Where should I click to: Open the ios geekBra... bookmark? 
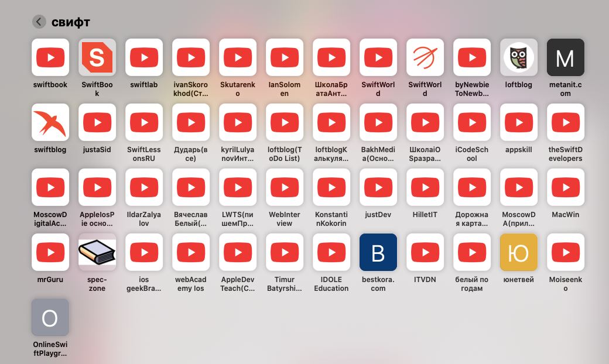(x=144, y=252)
